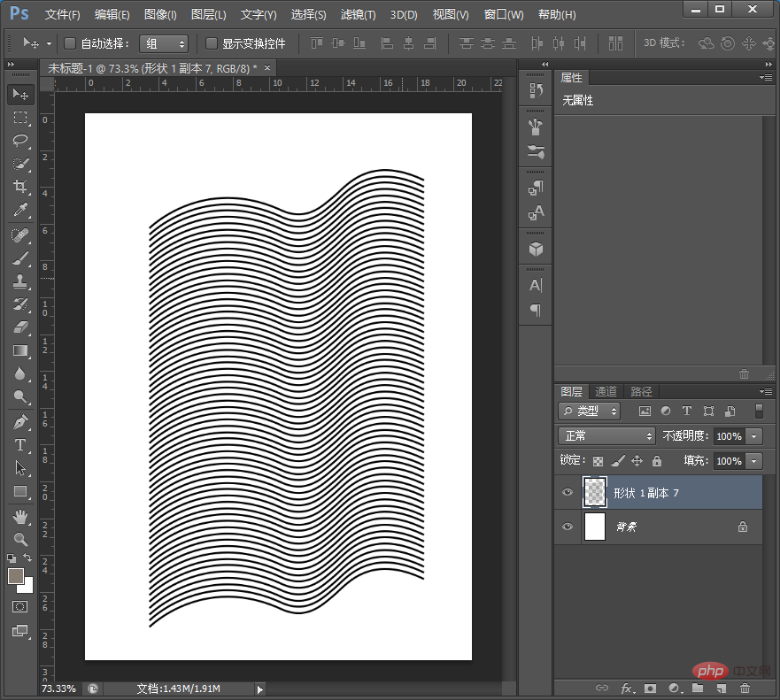Viewport: 780px width, 700px height.
Task: Select the Spot Healing Brush tool
Action: click(x=20, y=235)
